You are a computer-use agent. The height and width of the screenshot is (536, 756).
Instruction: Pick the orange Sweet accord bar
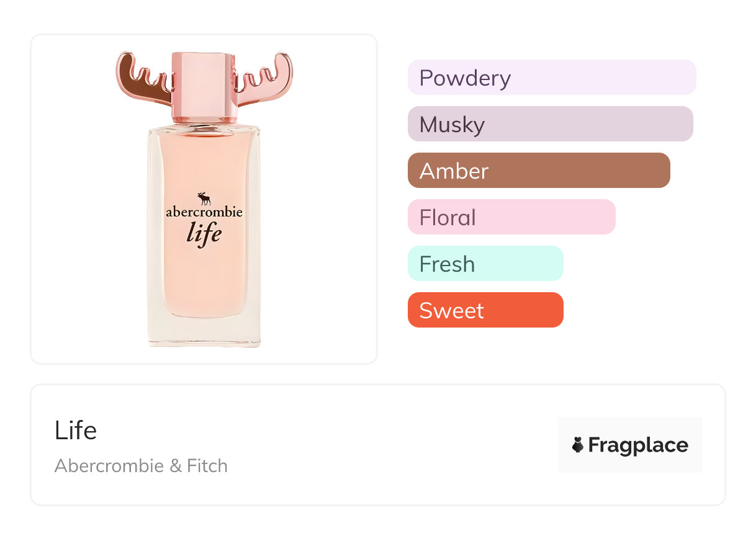pos(485,310)
